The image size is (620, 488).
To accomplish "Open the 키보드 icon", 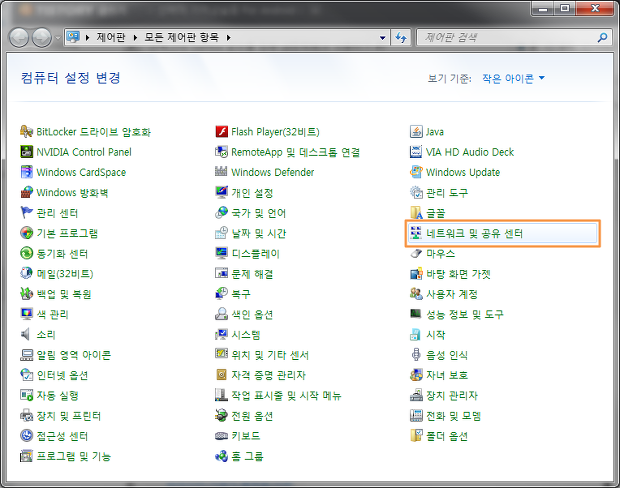I will click(x=221, y=436).
